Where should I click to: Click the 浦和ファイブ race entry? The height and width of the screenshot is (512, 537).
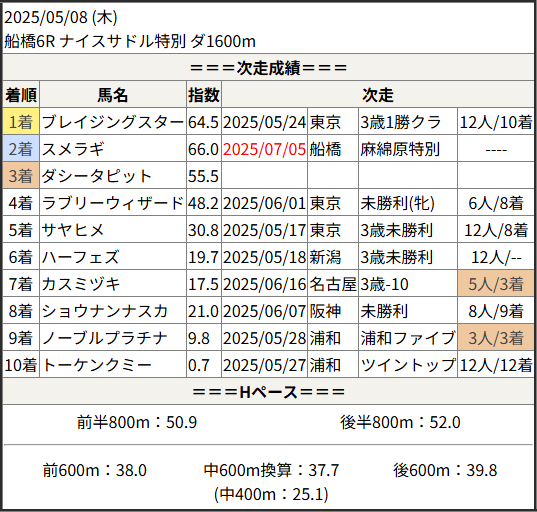(x=408, y=338)
